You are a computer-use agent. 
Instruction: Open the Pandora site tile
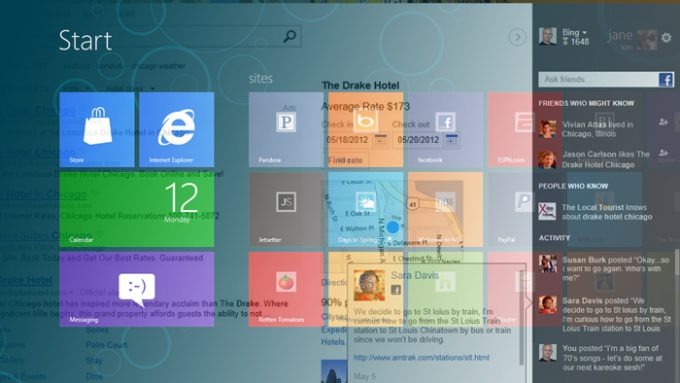click(x=286, y=129)
